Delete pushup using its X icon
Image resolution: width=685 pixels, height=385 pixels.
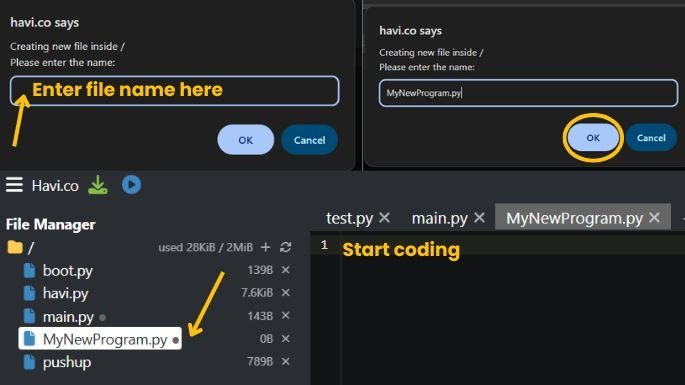286,361
